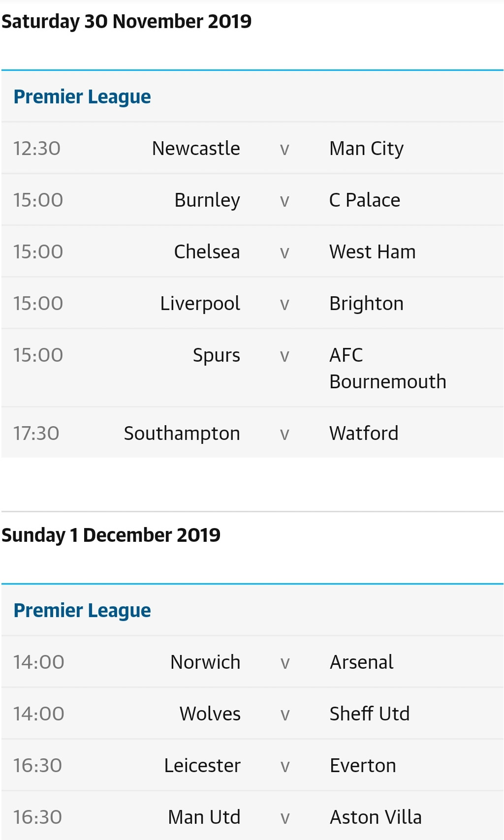Tap the Burnley team name
Image resolution: width=504 pixels, height=840 pixels.
(x=207, y=200)
